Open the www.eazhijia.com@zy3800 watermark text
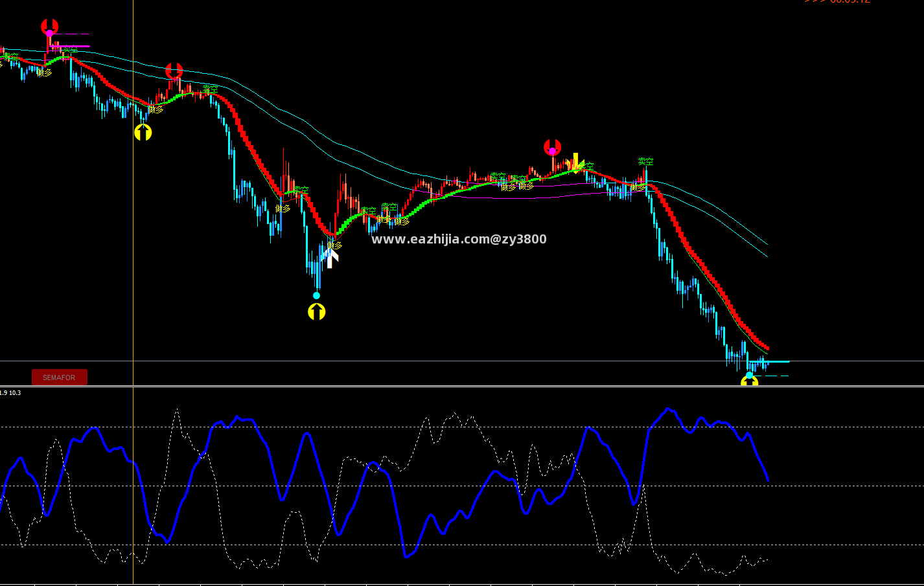This screenshot has height=586, width=924. coord(459,239)
